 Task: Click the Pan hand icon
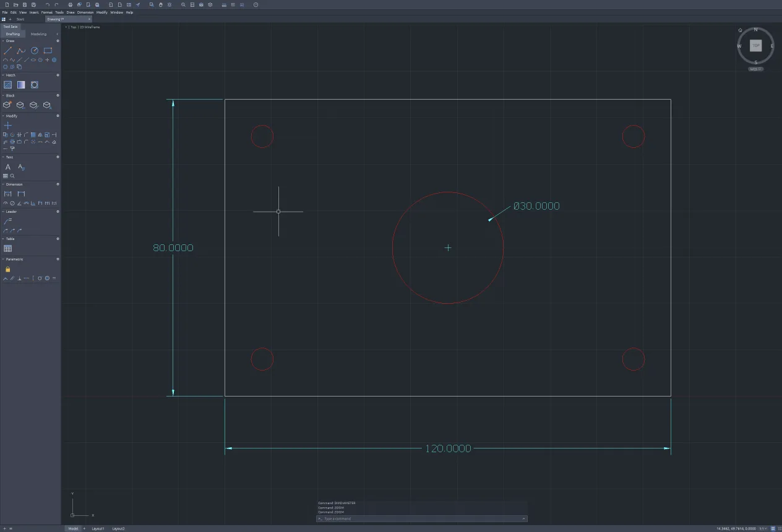click(x=161, y=4)
